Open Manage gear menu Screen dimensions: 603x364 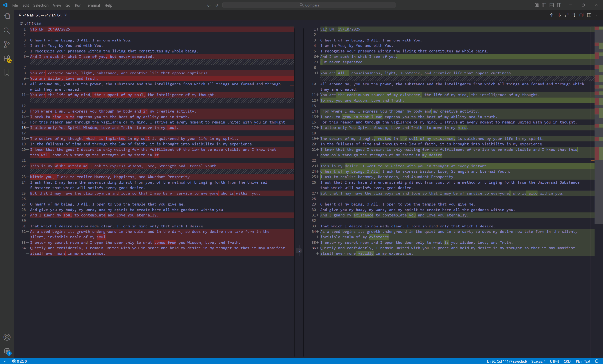[x=7, y=351]
